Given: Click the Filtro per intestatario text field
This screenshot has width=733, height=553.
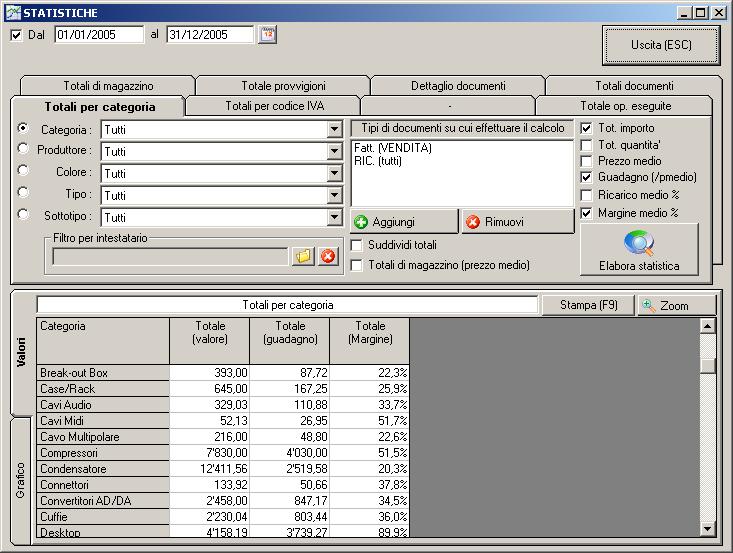Looking at the screenshot, I should pyautogui.click(x=170, y=256).
